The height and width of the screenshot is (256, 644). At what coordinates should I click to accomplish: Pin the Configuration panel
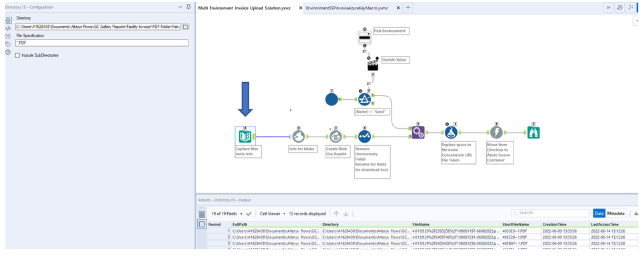[188, 7]
